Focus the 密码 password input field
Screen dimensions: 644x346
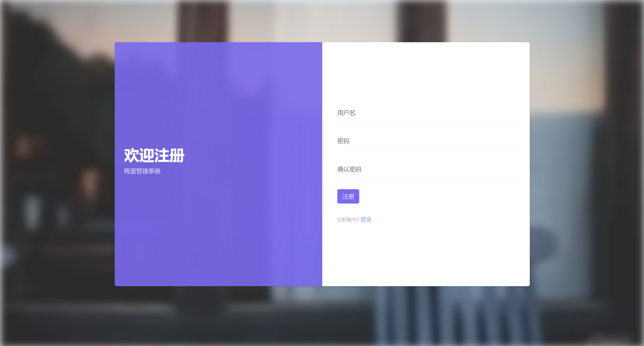click(x=428, y=141)
